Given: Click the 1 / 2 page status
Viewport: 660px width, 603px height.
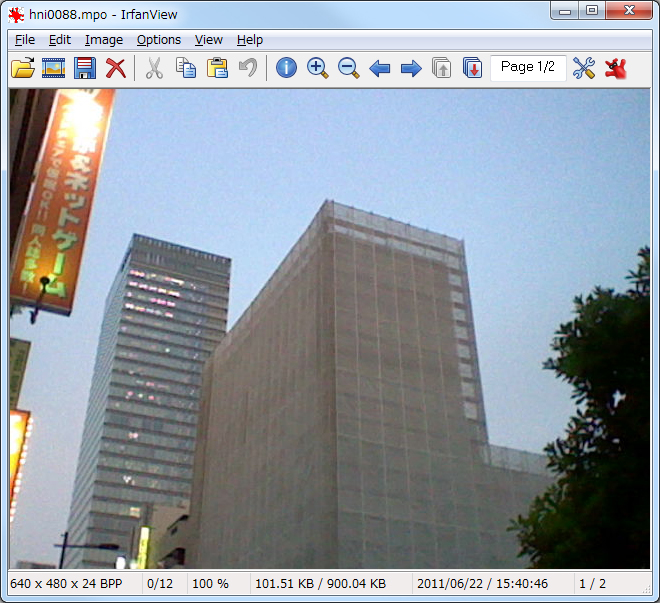Looking at the screenshot, I should click(x=592, y=584).
